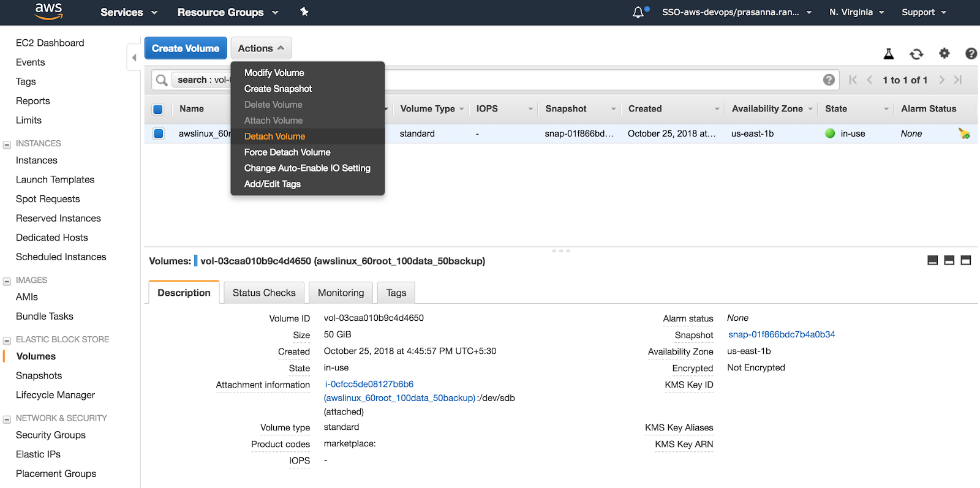Collapse the ELASTIC BLOCK STORE section
The image size is (980, 488).
[7, 340]
